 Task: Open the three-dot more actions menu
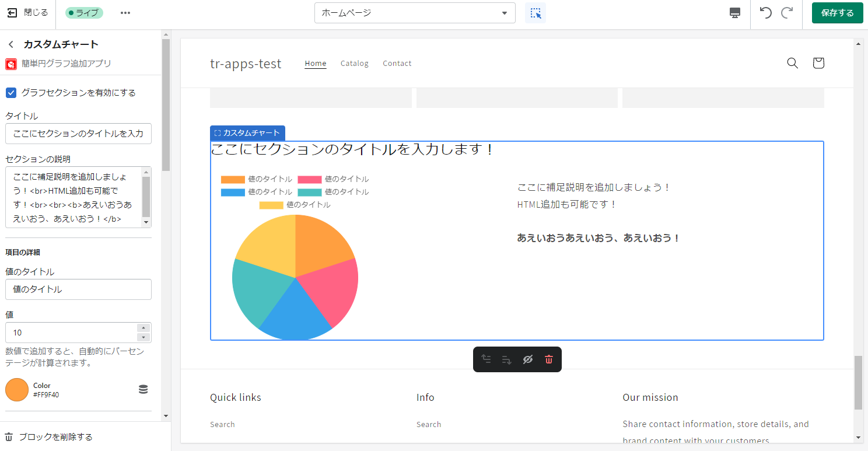125,13
